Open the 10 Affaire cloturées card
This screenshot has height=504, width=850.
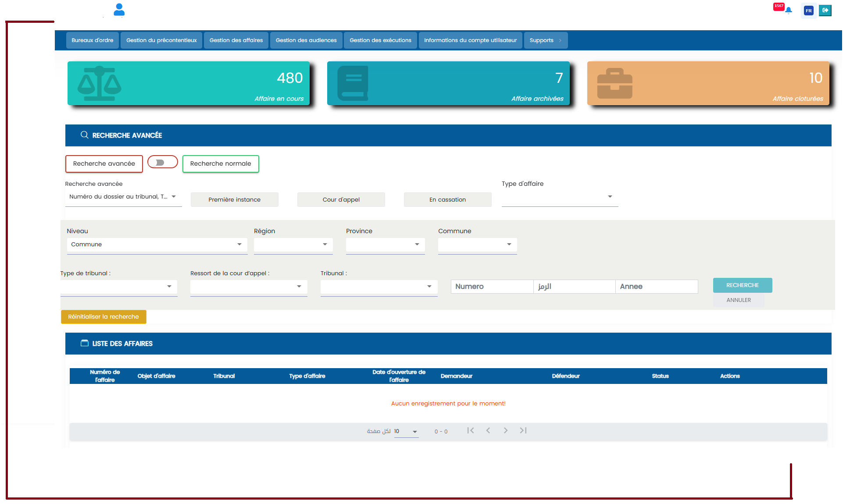pyautogui.click(x=708, y=83)
